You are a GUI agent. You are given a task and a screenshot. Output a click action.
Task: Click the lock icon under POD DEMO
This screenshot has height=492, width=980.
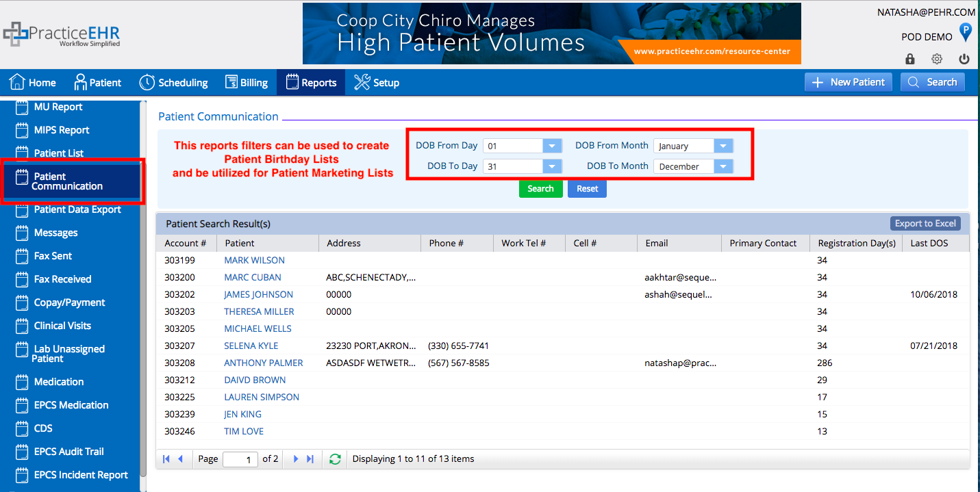pos(910,59)
